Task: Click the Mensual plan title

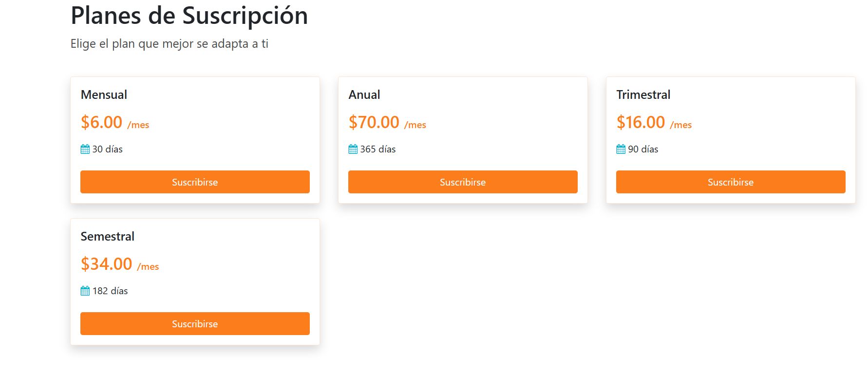Action: pos(104,94)
